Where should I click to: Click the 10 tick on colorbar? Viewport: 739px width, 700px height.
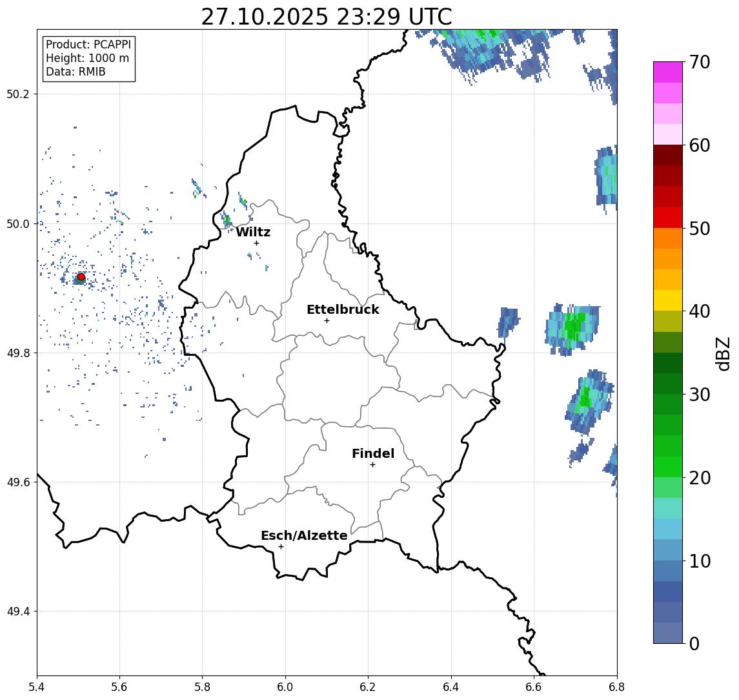(x=700, y=561)
